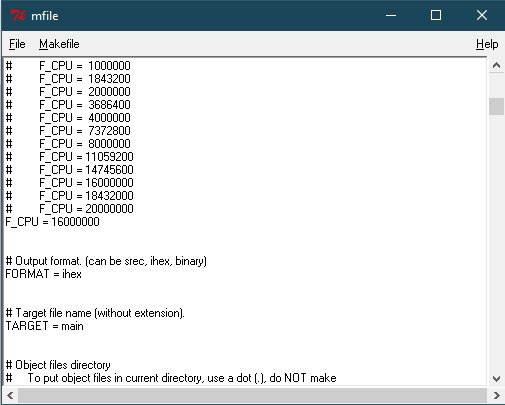
Task: Click the horizontal scrollbar left arrow
Action: coord(10,396)
